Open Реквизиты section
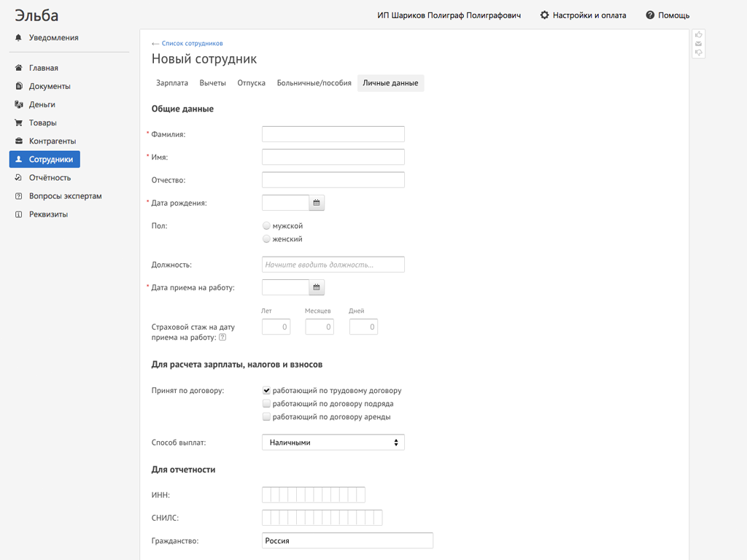Viewport: 747px width, 560px height. coord(48,214)
